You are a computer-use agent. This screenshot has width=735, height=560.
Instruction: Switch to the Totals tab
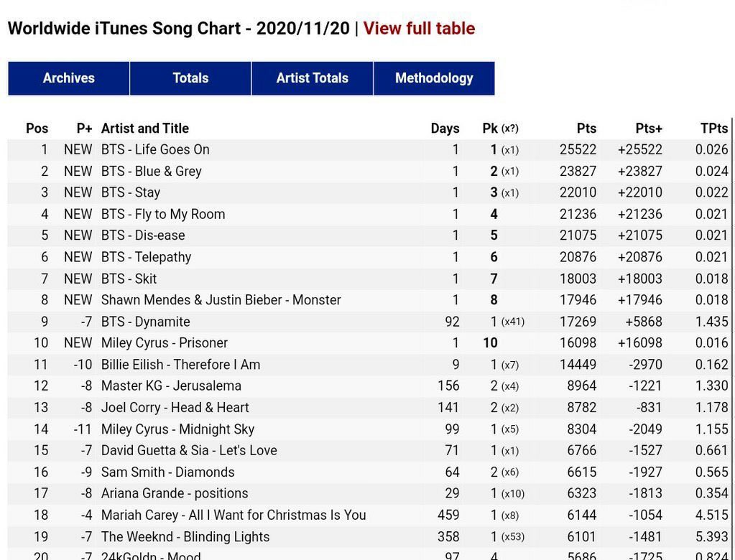pyautogui.click(x=190, y=78)
